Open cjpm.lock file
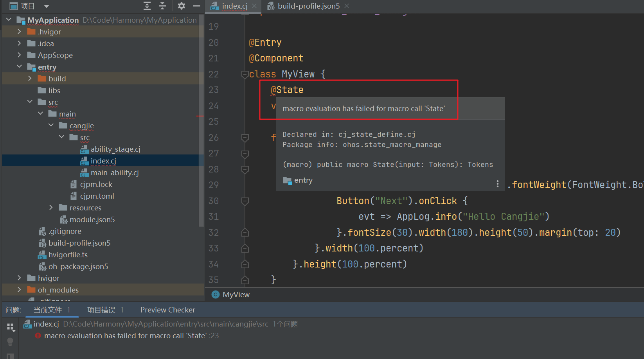644x359 pixels. 96,184
